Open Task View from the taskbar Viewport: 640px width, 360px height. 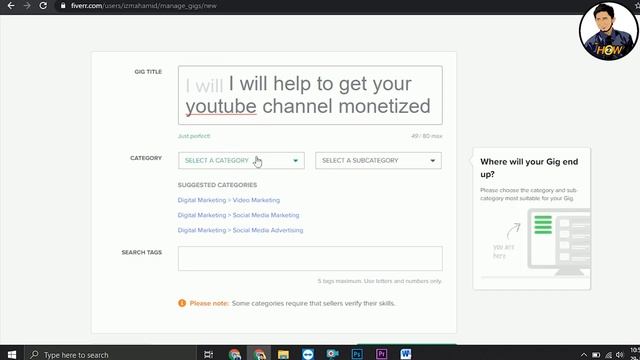click(x=208, y=354)
